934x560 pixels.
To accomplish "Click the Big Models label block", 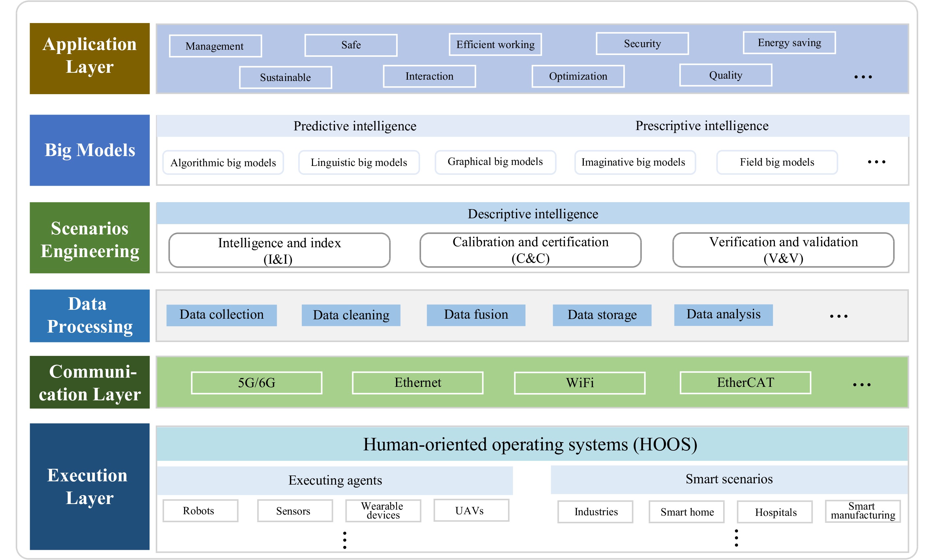I will pyautogui.click(x=90, y=150).
